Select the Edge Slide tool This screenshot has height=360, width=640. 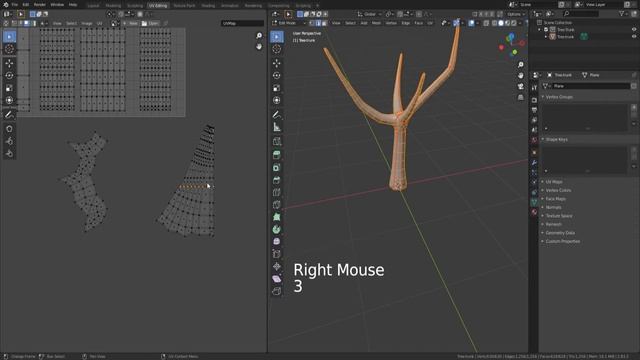(277, 254)
